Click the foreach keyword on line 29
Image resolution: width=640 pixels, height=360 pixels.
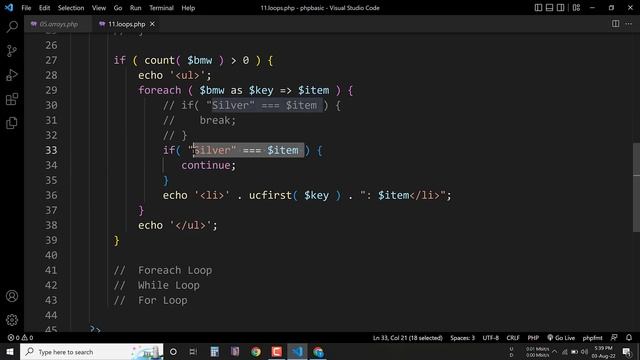[x=160, y=90]
